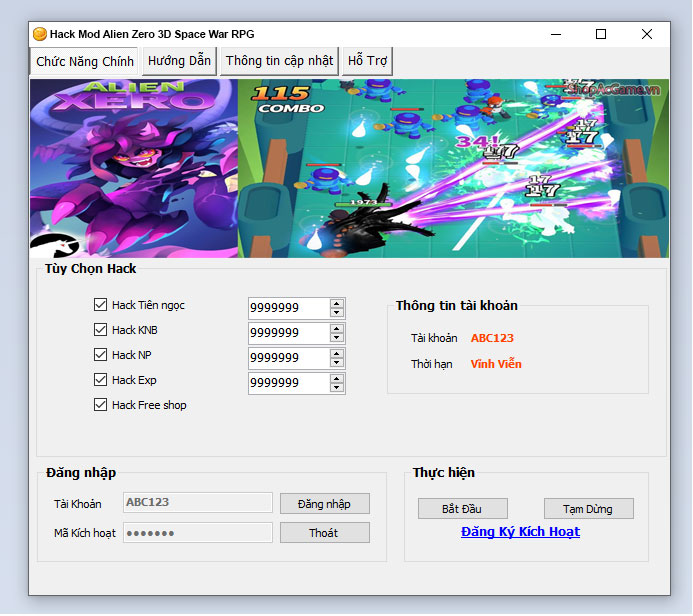Open the Chức Năng Chính tab

pyautogui.click(x=84, y=61)
